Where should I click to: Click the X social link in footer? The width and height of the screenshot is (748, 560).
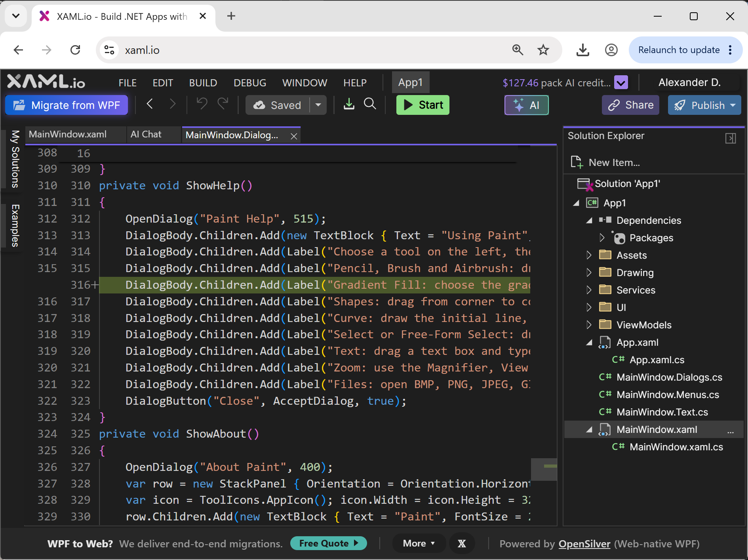pyautogui.click(x=462, y=543)
